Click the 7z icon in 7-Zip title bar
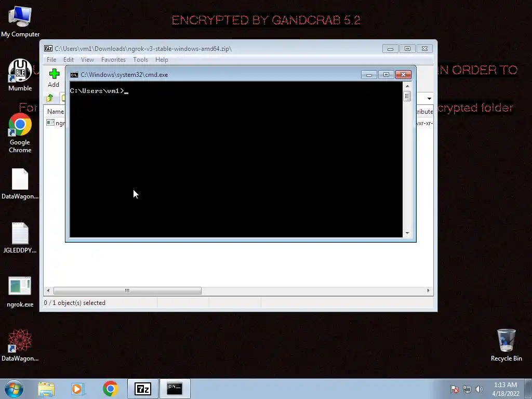Viewport: 532px width, 399px height. [x=48, y=48]
